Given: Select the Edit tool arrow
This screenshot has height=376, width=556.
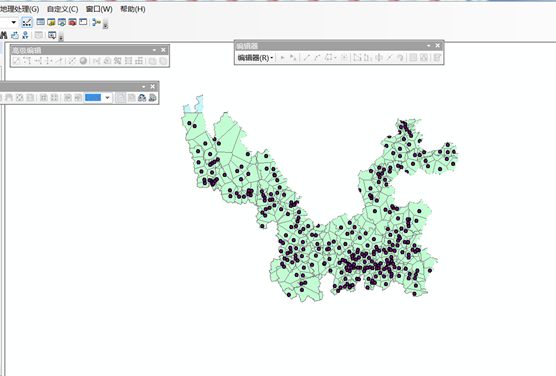Looking at the screenshot, I should point(282,57).
